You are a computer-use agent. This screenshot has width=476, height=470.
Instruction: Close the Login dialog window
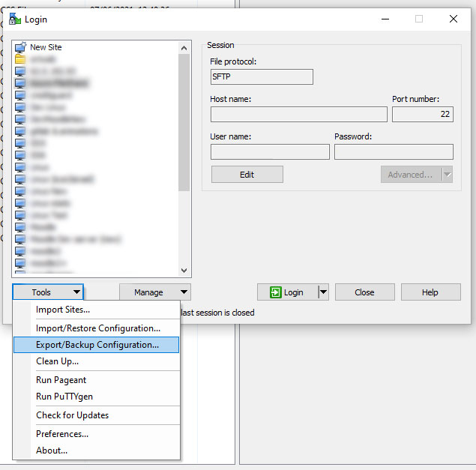point(454,19)
